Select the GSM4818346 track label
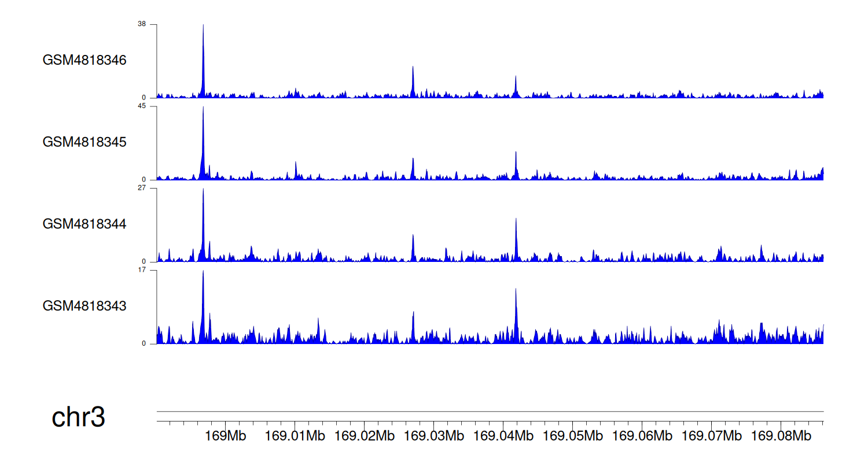The image size is (868, 451). (x=84, y=60)
